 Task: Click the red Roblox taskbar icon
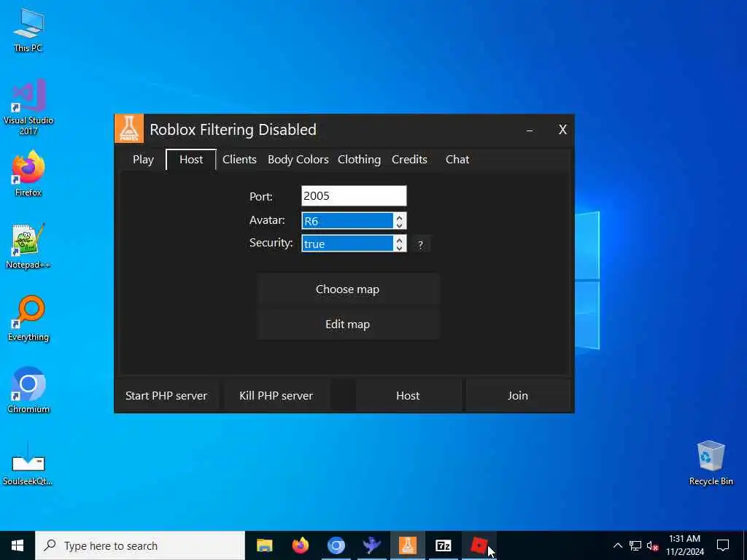coord(479,545)
